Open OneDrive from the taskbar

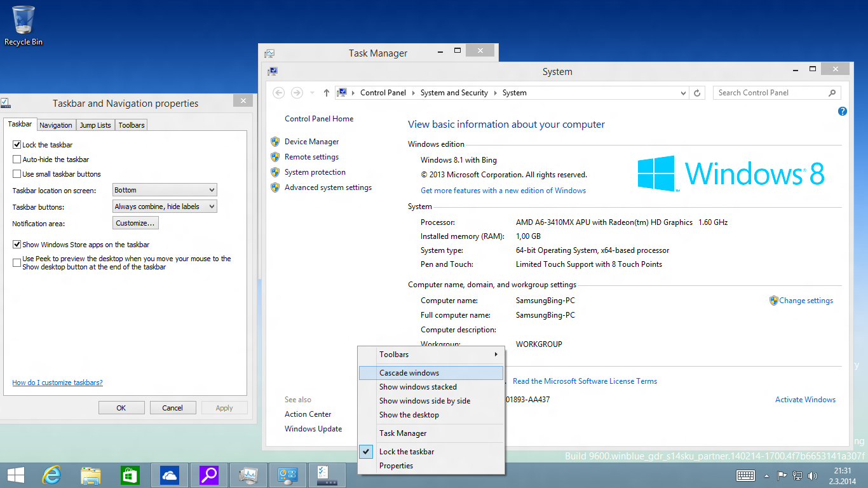tap(170, 475)
